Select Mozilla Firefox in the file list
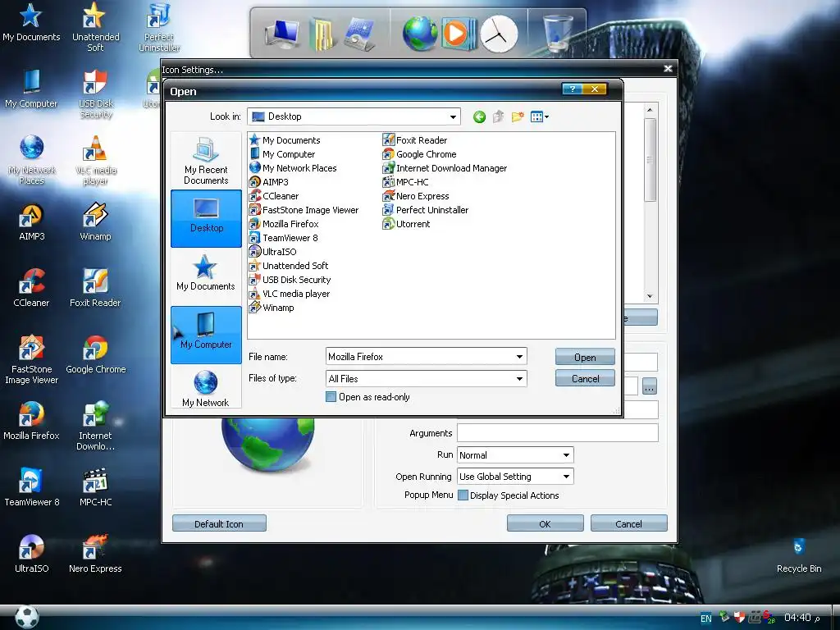Viewport: 840px width, 630px height. coord(285,224)
